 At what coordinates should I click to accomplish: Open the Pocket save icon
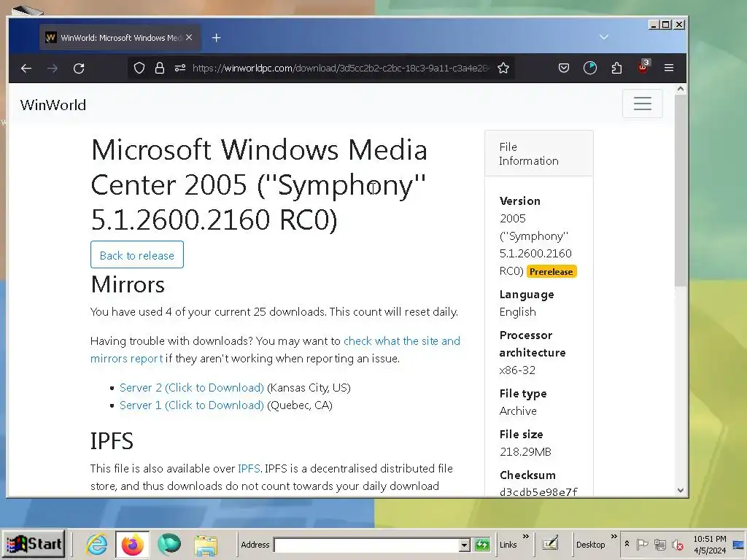click(564, 68)
